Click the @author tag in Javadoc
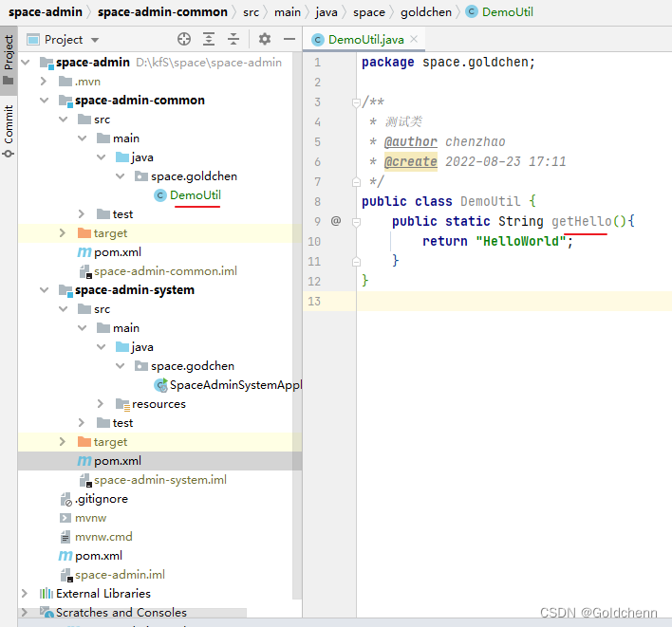Viewport: 672px width, 627px height. [411, 141]
